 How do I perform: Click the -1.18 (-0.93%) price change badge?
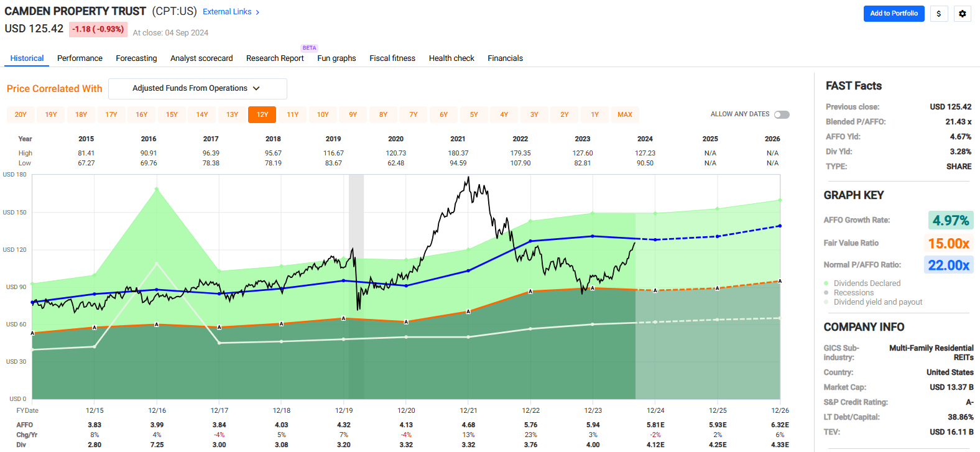coord(98,29)
